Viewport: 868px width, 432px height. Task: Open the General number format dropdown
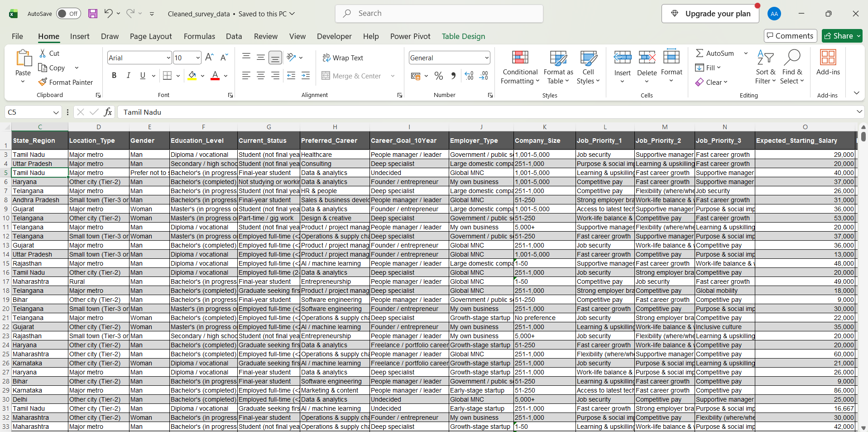(x=487, y=58)
